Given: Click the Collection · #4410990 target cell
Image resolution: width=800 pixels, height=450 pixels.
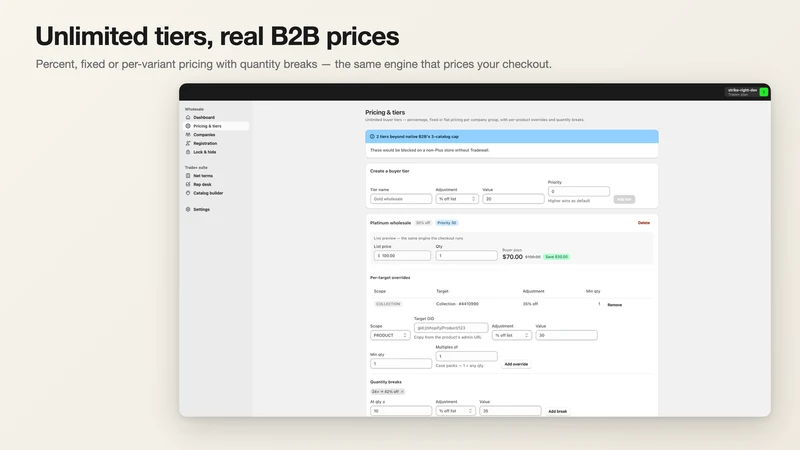Looking at the screenshot, I should tap(457, 304).
